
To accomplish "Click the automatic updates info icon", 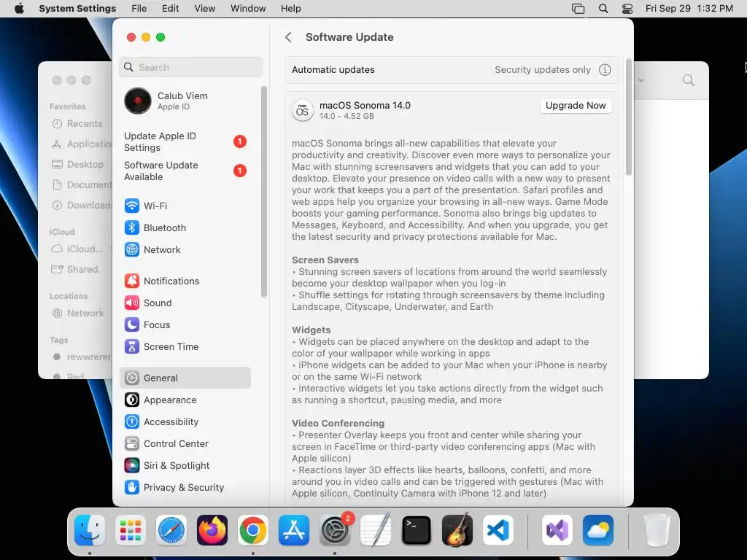I will coord(605,70).
